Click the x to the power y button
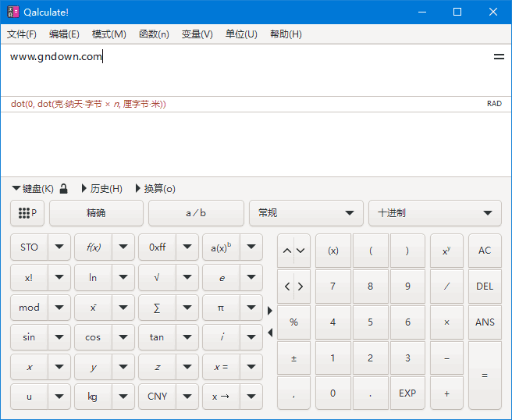 tap(446, 251)
